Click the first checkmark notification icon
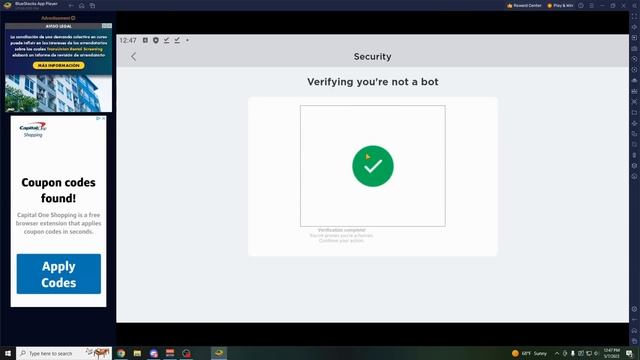The image size is (640, 360). click(x=167, y=40)
